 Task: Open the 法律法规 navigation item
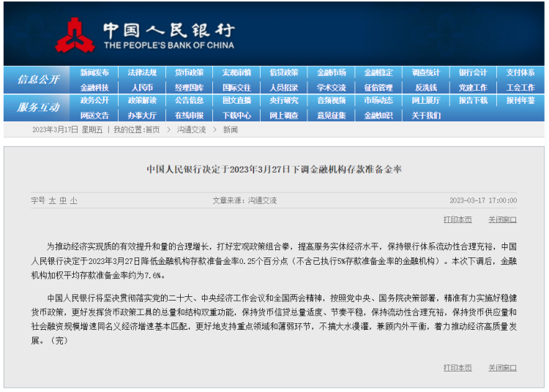tap(142, 72)
